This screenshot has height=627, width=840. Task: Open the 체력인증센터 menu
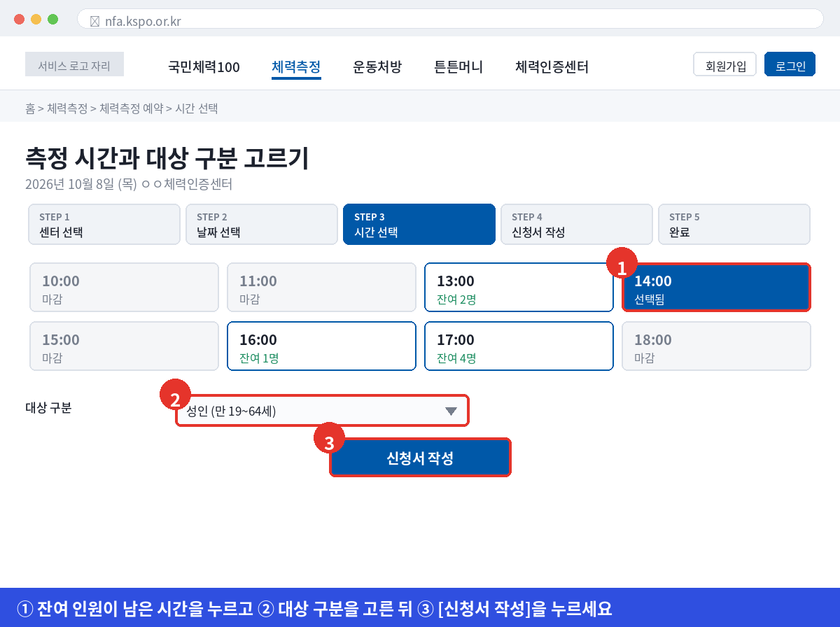pos(552,67)
